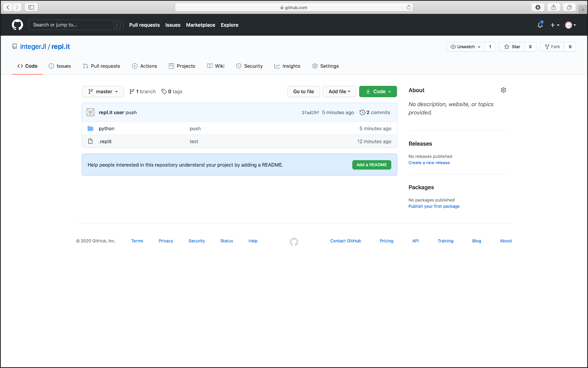The width and height of the screenshot is (588, 368).
Task: Open the Pricing footer link
Action: tap(386, 241)
